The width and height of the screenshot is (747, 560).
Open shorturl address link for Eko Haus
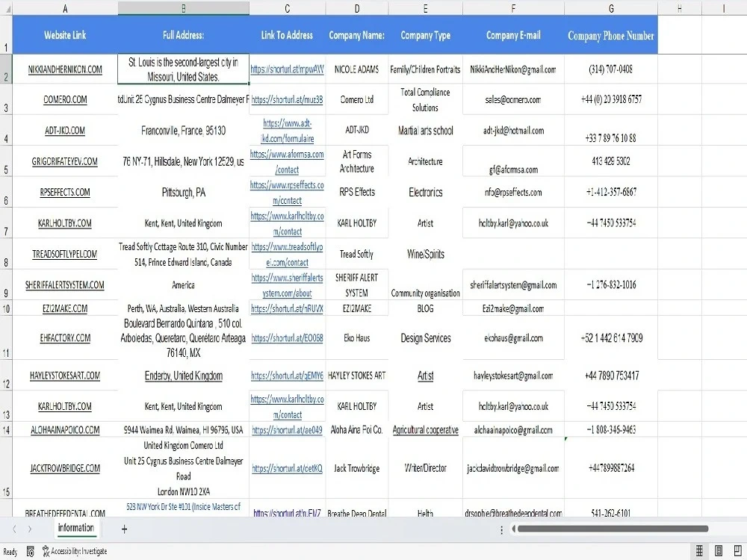point(288,338)
